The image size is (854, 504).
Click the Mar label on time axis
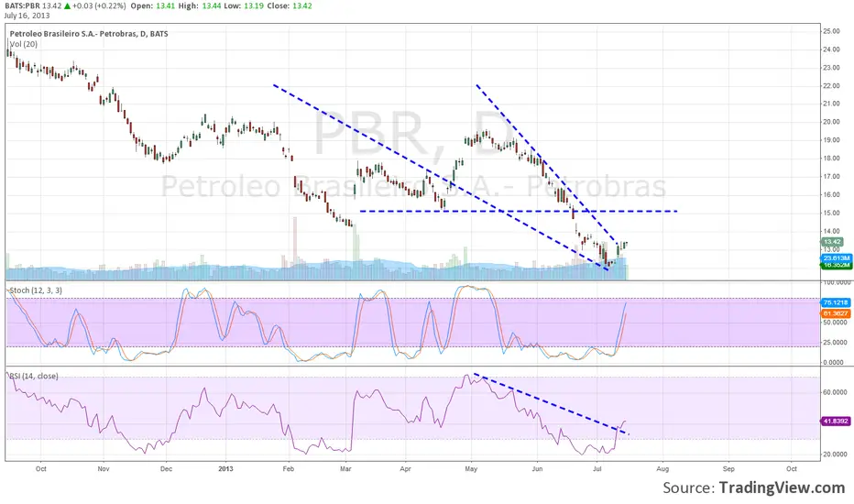click(345, 468)
